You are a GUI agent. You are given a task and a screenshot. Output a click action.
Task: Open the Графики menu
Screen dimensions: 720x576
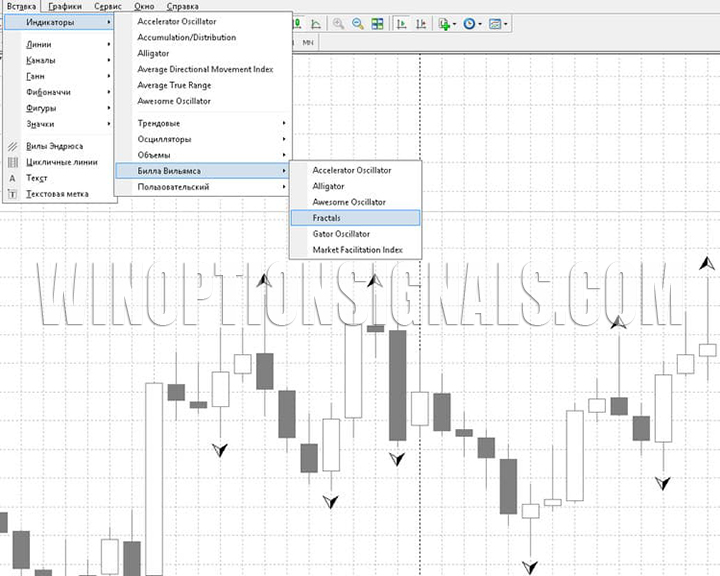(x=65, y=6)
